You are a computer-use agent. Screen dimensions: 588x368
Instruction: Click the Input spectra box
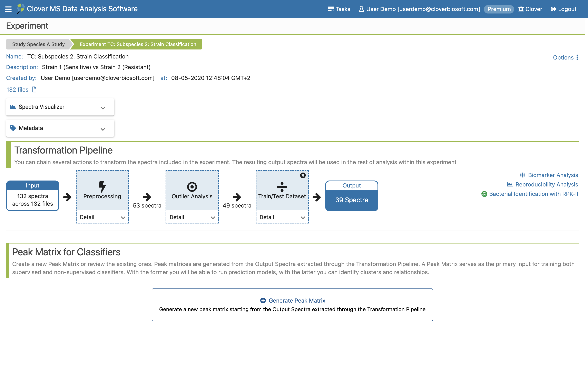coord(32,196)
